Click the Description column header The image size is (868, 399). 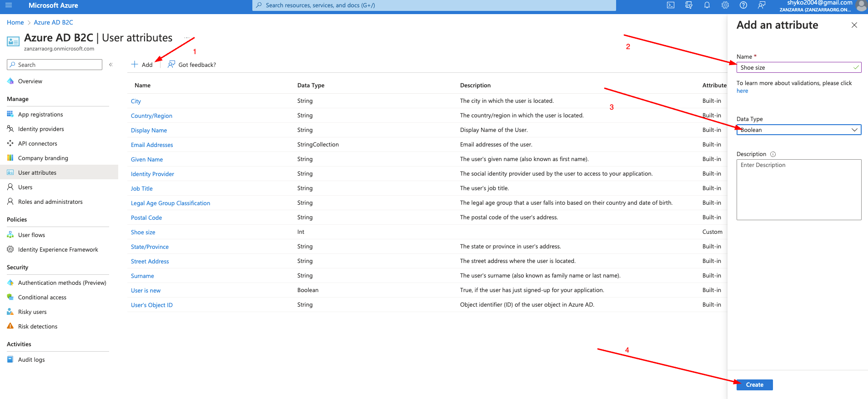point(475,85)
